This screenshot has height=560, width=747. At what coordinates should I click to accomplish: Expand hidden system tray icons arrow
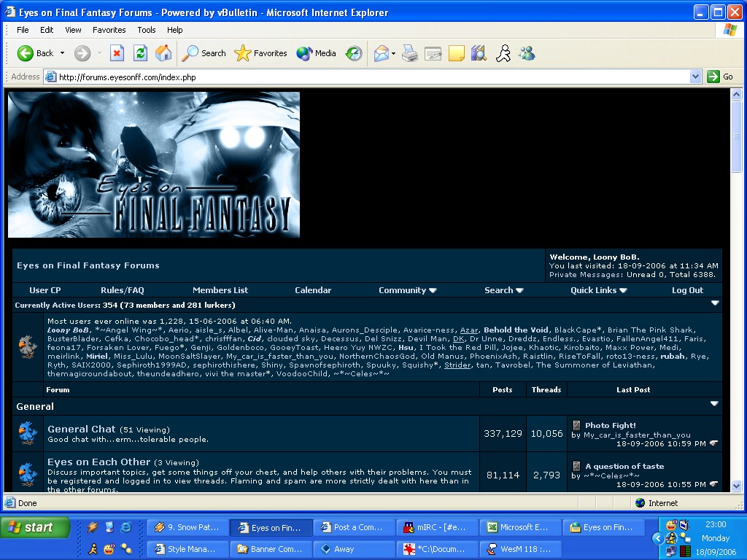click(657, 538)
